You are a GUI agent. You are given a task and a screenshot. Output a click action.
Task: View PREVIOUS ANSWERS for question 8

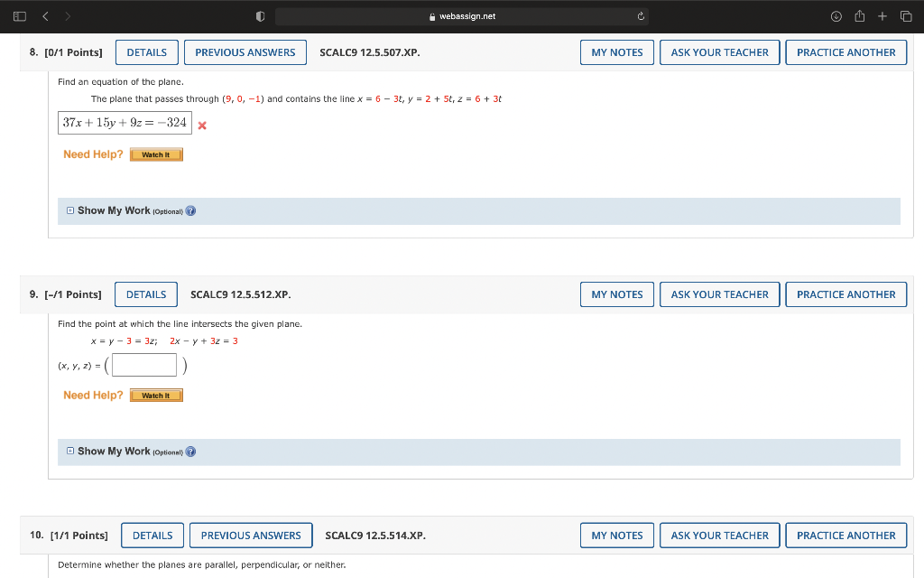click(x=245, y=52)
